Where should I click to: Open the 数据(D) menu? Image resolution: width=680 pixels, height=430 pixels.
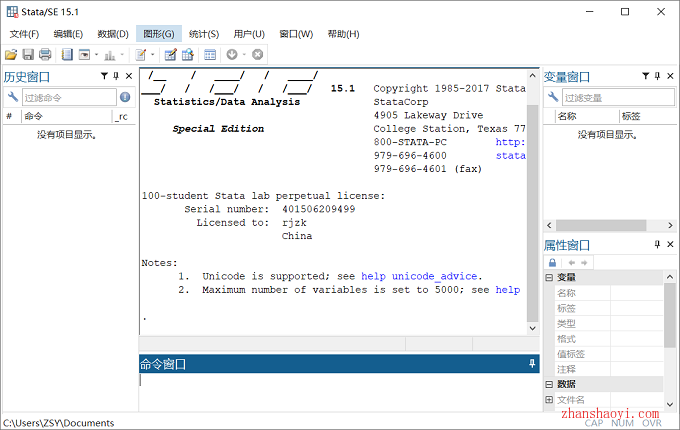pyautogui.click(x=113, y=34)
